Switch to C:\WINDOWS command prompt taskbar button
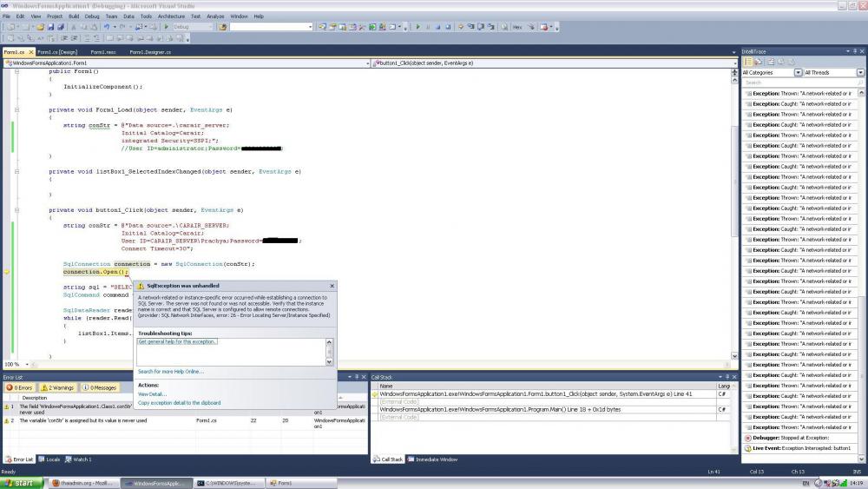The image size is (868, 489). [x=228, y=483]
